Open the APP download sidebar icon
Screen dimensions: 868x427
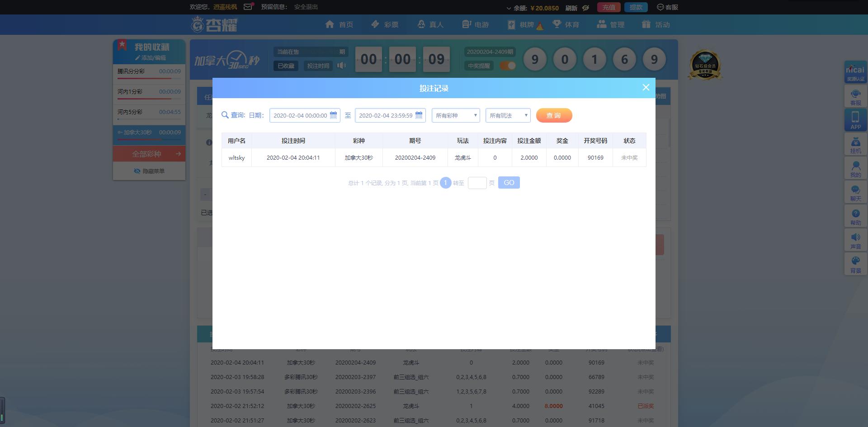(x=855, y=120)
